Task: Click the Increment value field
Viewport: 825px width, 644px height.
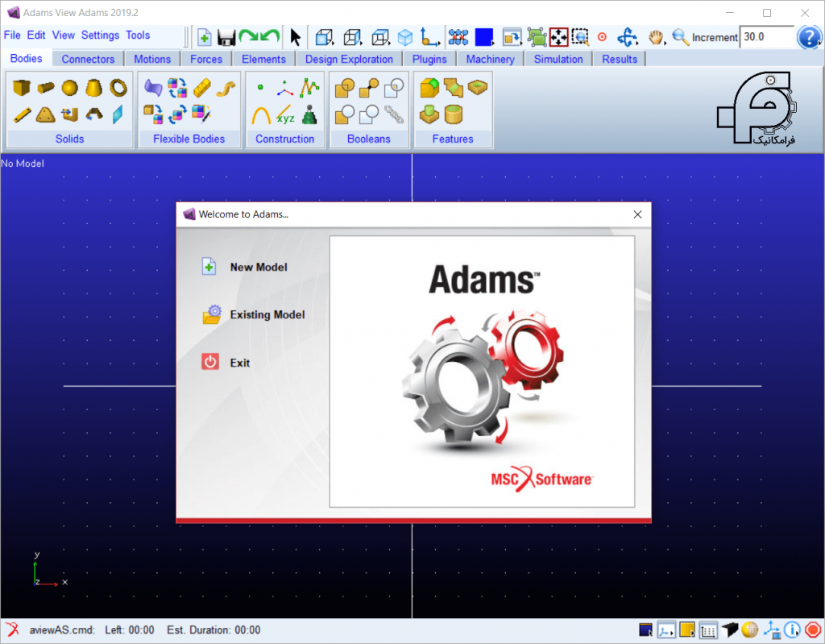Action: (767, 37)
